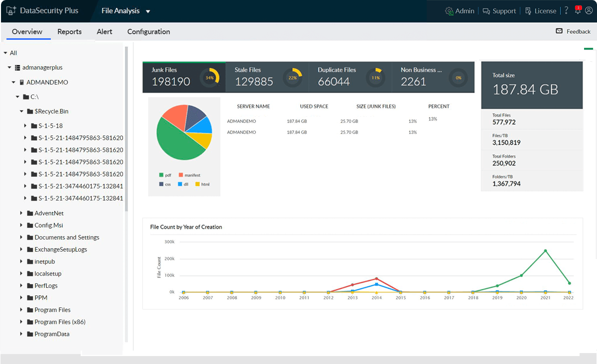The height and width of the screenshot is (364, 597).
Task: Toggle the manifest legend entry
Action: [x=190, y=175]
